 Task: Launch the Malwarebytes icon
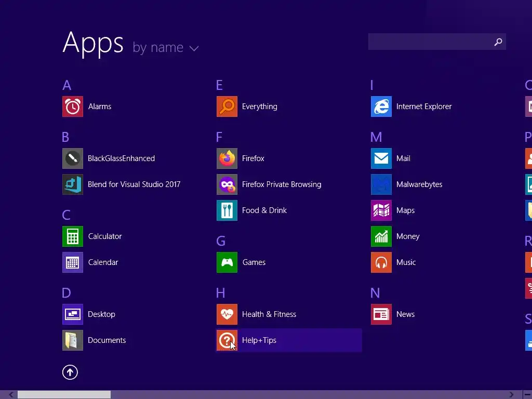381,184
